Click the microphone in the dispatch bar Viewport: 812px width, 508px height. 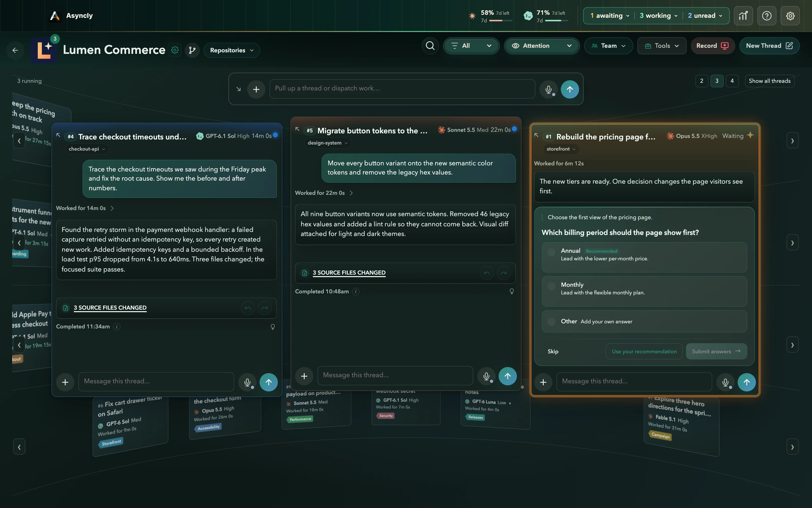tap(548, 89)
